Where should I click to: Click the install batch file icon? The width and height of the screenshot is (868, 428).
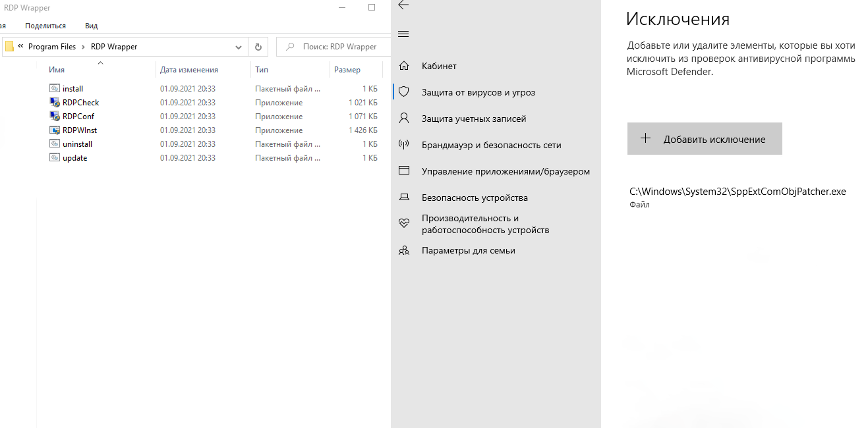tap(55, 88)
